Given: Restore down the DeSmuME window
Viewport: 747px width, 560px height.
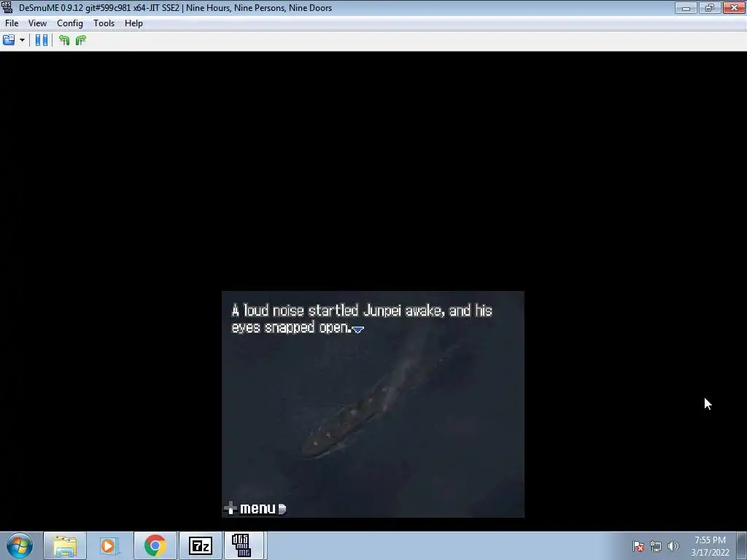Looking at the screenshot, I should point(709,7).
